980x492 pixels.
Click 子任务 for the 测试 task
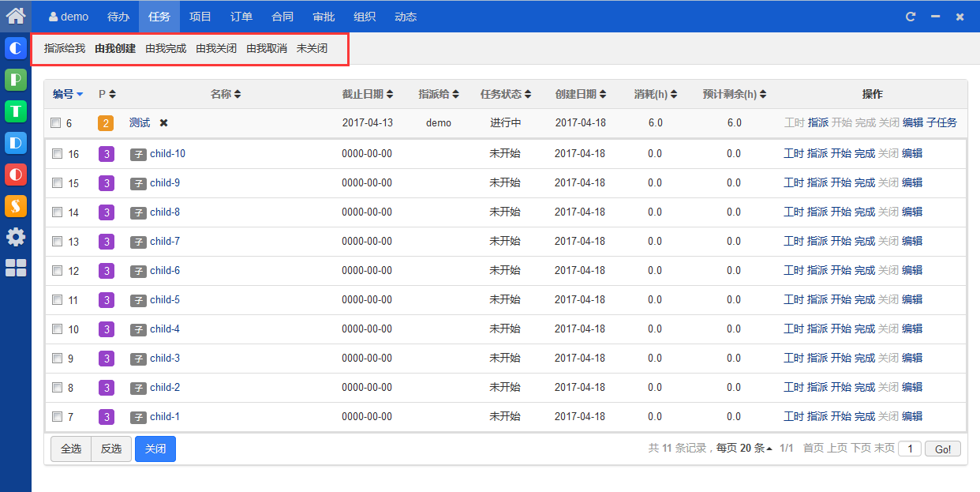pyautogui.click(x=941, y=123)
